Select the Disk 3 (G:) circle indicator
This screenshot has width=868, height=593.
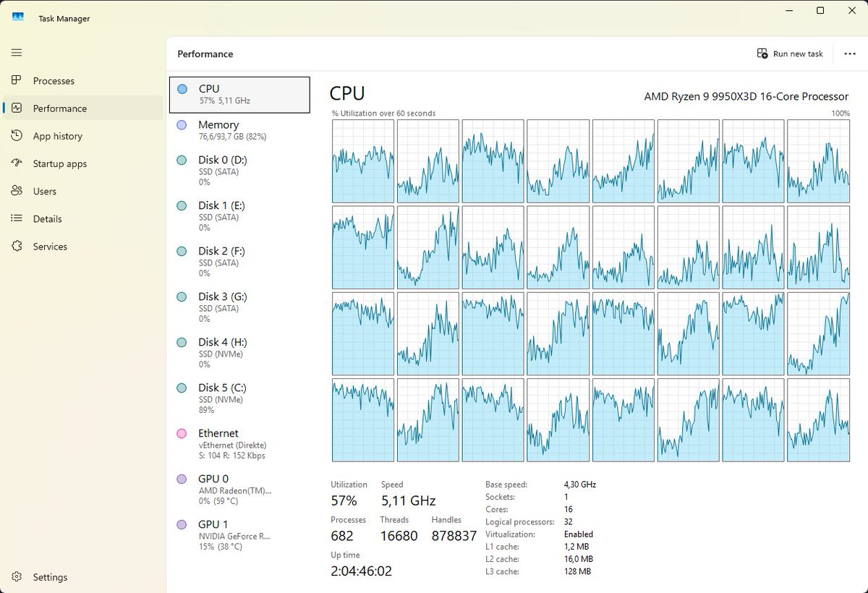click(x=182, y=297)
